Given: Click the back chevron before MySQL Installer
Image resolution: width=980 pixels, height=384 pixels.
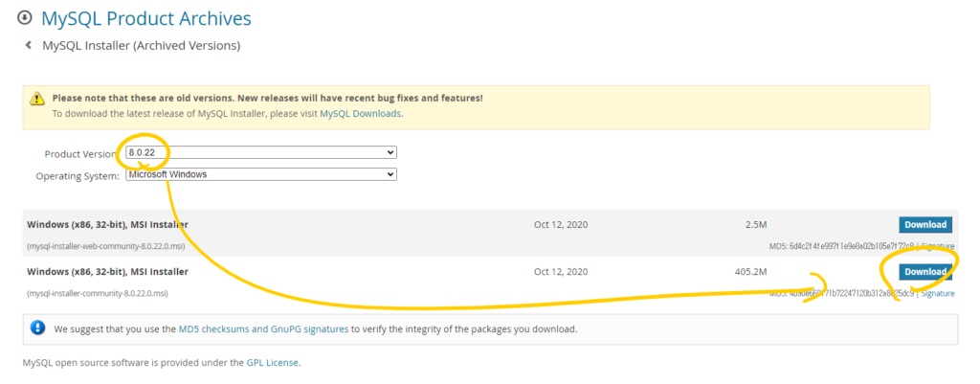Looking at the screenshot, I should point(28,45).
